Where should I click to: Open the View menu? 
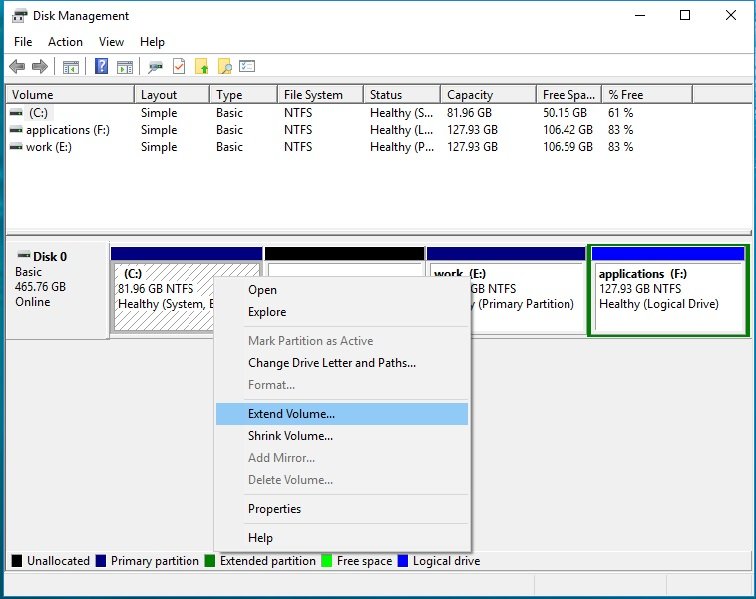tap(111, 42)
